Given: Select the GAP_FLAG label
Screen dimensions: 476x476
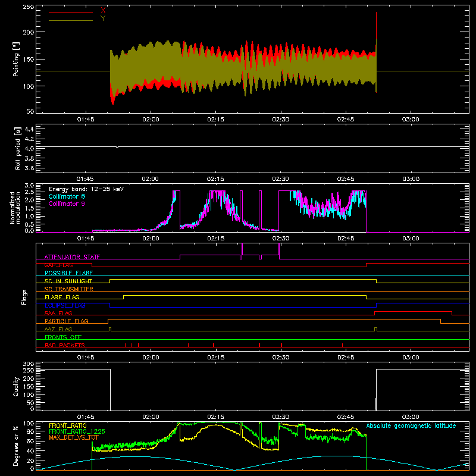Looking at the screenshot, I should 58,265.
